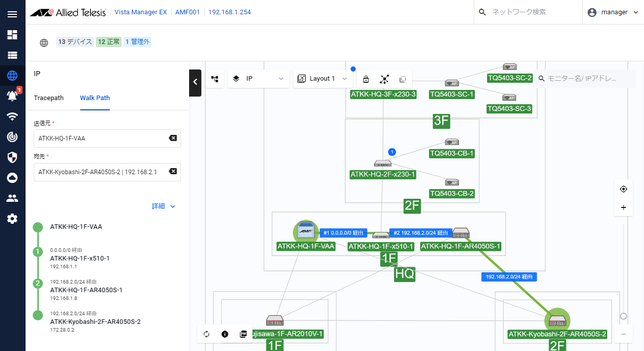This screenshot has width=644, height=351.
Task: Switch to the Tracepath tab
Action: click(49, 98)
